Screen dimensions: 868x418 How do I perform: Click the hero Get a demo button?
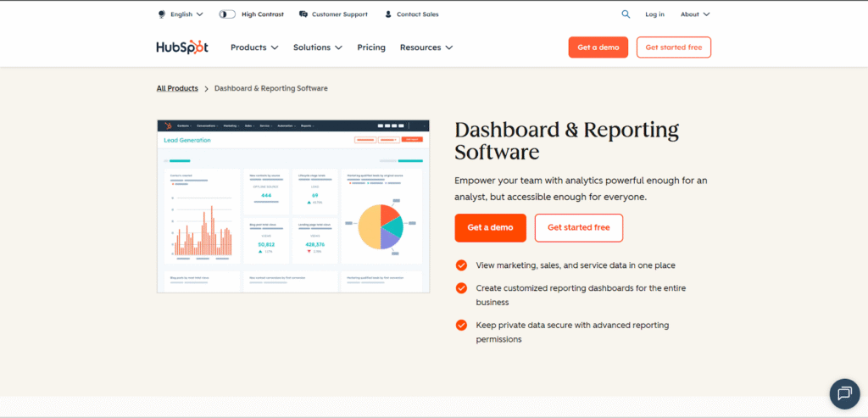pyautogui.click(x=491, y=227)
